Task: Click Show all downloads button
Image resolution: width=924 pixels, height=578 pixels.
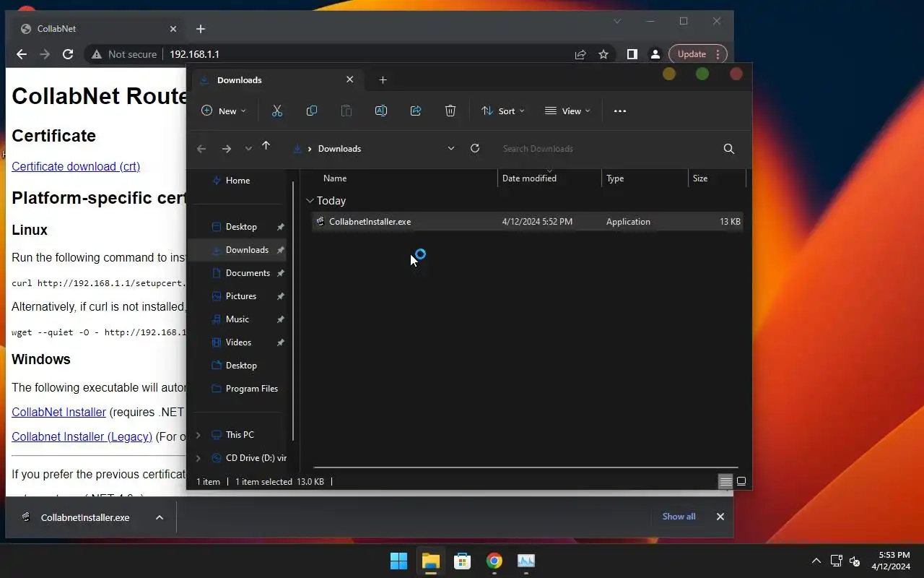Action: 679,517
